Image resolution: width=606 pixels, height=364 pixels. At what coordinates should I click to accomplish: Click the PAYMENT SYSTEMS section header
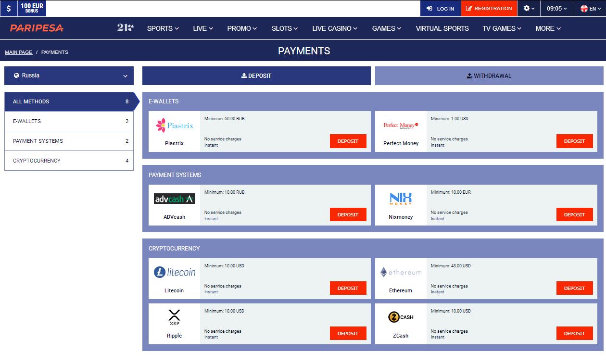(x=175, y=175)
